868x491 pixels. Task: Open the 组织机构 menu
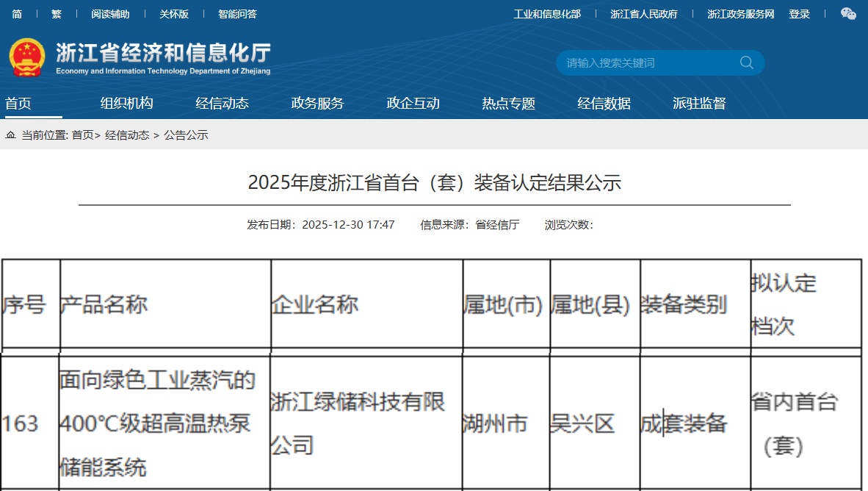coord(126,104)
